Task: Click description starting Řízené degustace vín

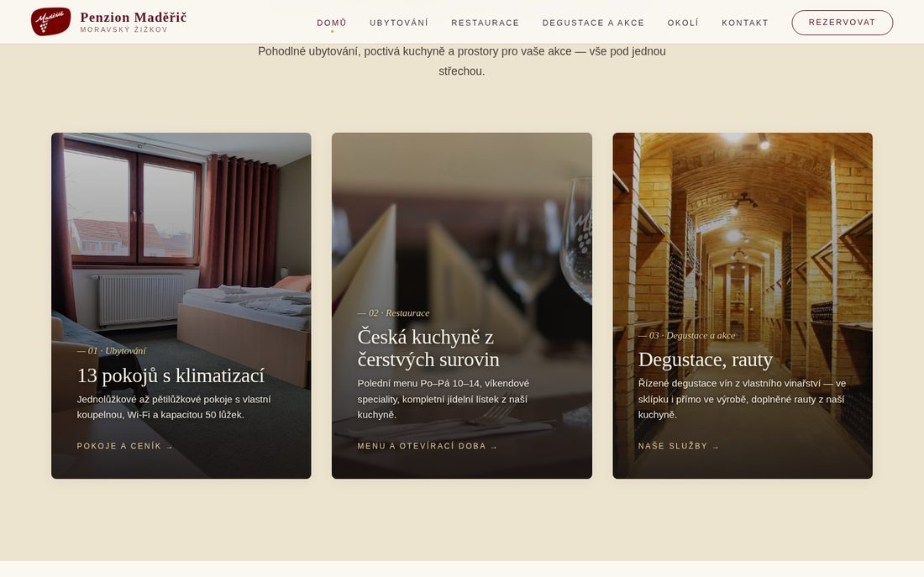Action: tap(742, 399)
